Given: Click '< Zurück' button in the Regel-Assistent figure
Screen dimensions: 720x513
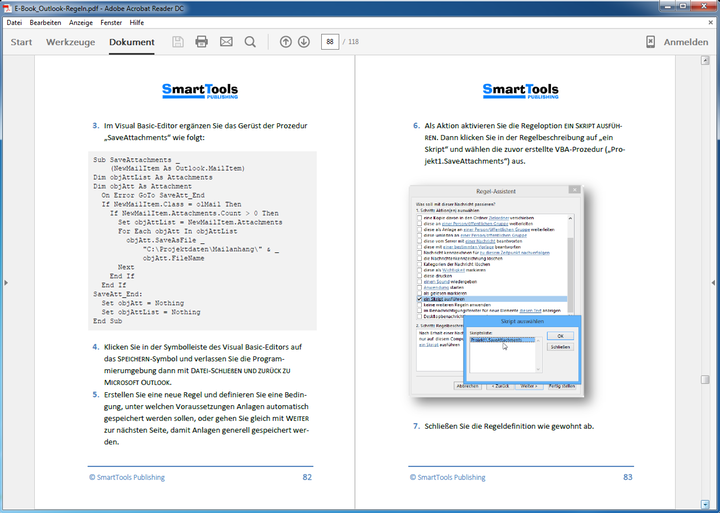Looking at the screenshot, I should click(x=500, y=386).
